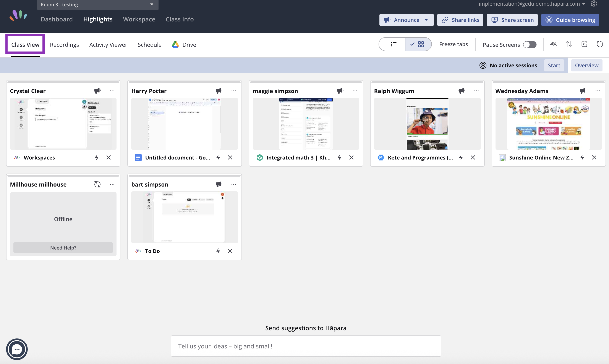Select the grid view icon

tap(421, 44)
